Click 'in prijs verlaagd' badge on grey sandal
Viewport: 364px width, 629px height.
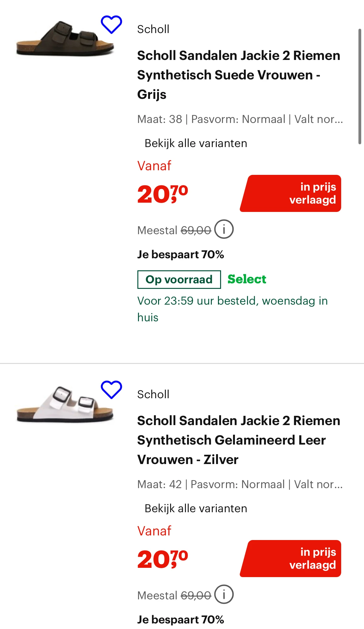291,193
